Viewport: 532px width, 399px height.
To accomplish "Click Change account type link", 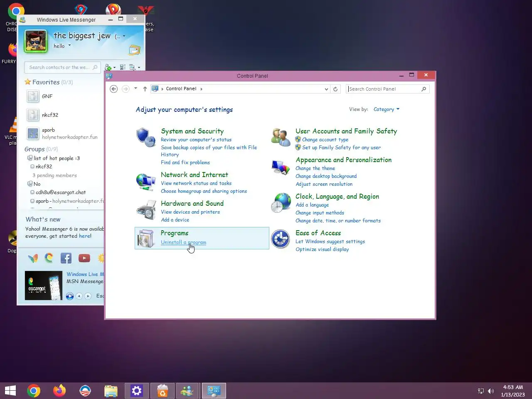I will click(x=325, y=140).
